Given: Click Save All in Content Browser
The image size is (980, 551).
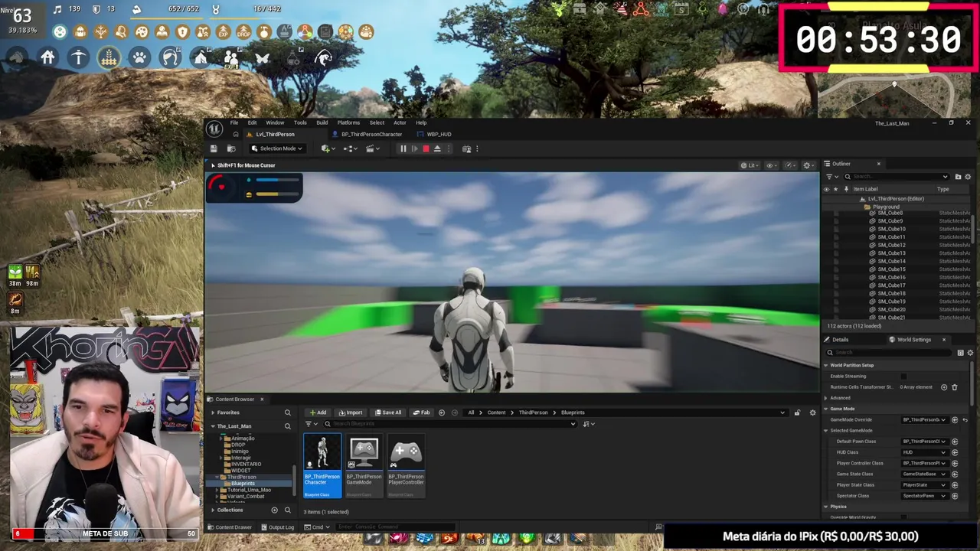Looking at the screenshot, I should coord(388,412).
